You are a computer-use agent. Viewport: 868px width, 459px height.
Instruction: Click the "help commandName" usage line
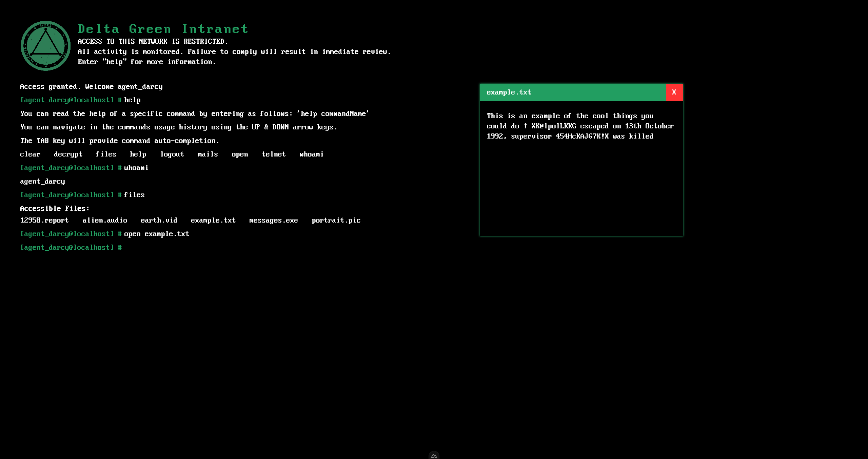195,113
